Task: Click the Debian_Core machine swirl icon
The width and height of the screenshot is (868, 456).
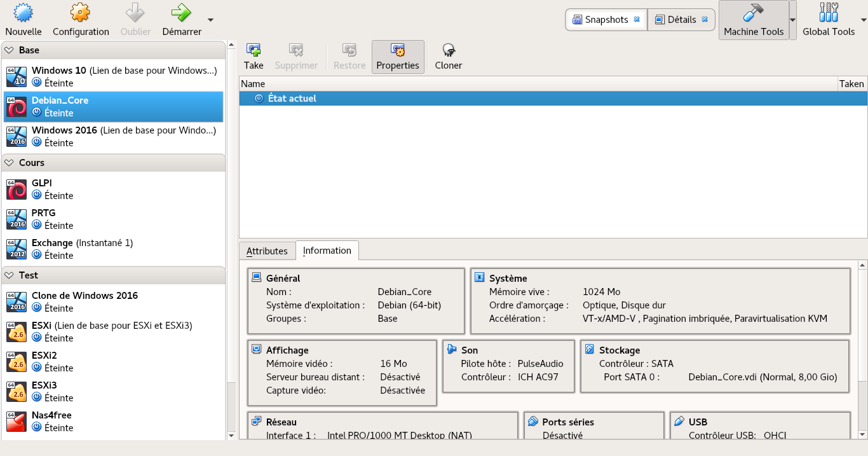Action: click(x=17, y=106)
